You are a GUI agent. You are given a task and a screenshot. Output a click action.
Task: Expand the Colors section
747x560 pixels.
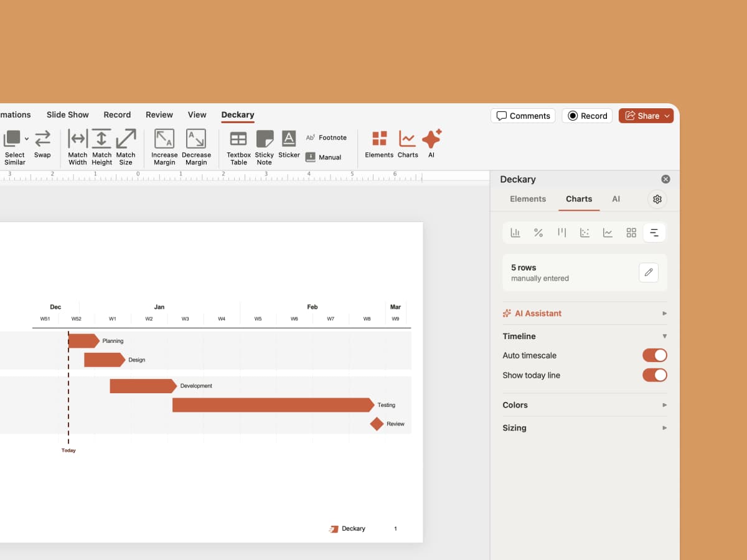click(x=585, y=405)
